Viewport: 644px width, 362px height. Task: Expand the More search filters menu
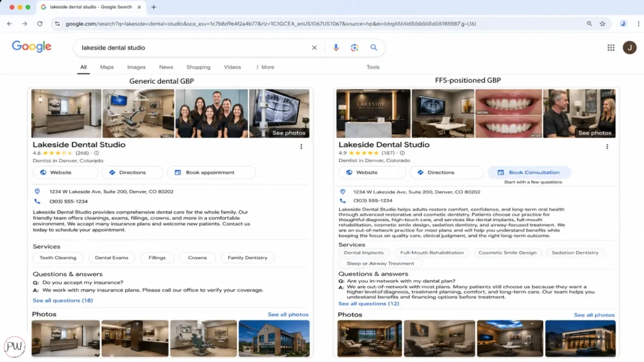pyautogui.click(x=265, y=67)
